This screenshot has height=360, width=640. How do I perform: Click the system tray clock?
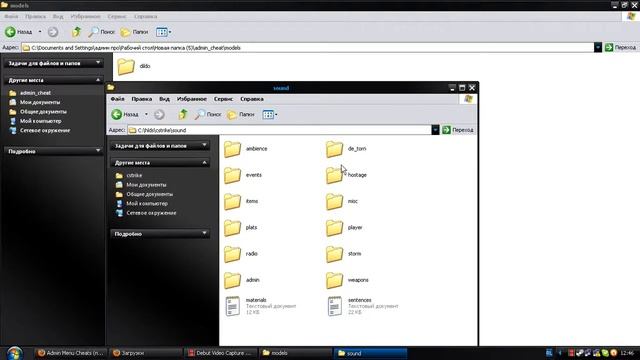tap(627, 353)
